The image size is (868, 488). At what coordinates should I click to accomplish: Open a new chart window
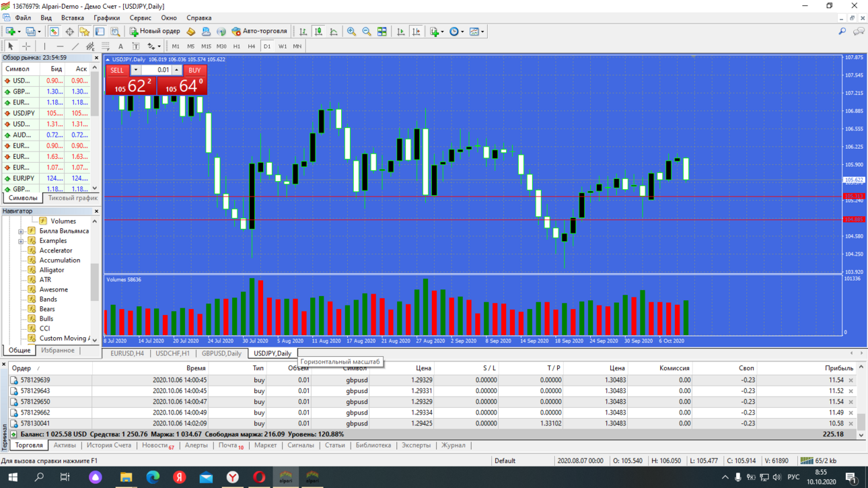[x=10, y=32]
